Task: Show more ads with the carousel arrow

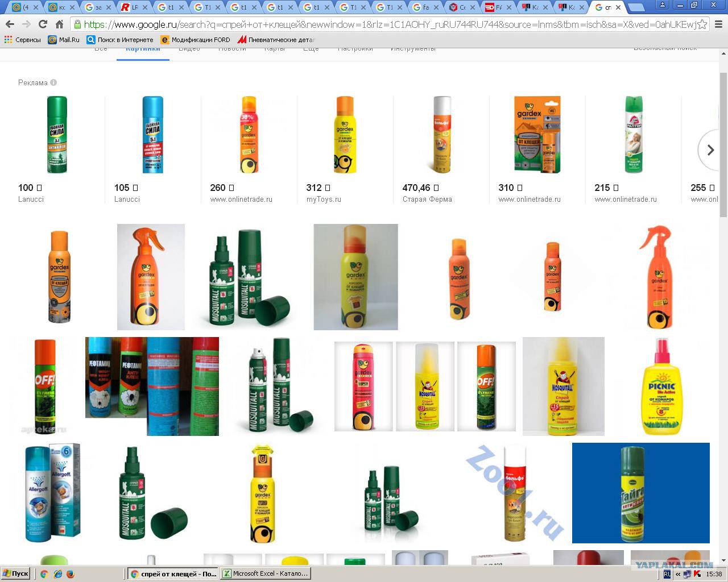Action: 710,150
